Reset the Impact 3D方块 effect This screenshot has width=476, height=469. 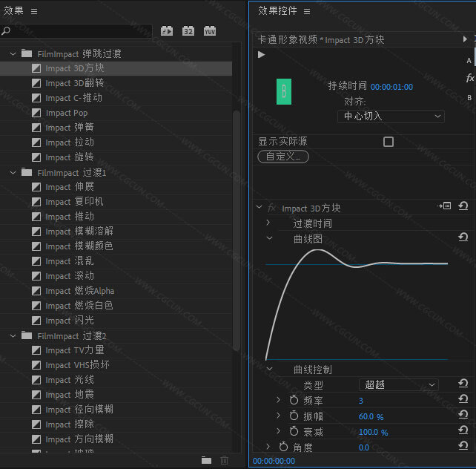click(463, 207)
